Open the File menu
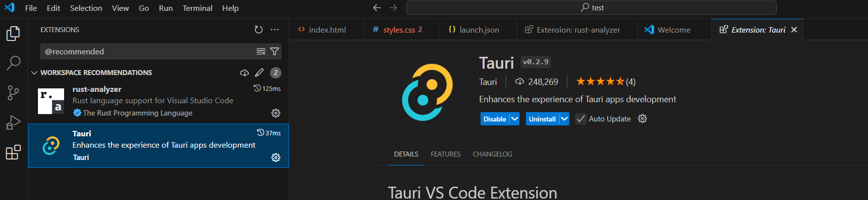The height and width of the screenshot is (200, 868). [31, 8]
